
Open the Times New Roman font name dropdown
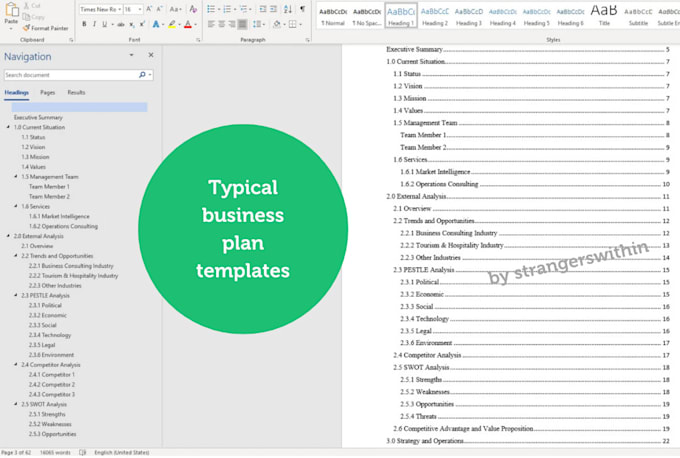tap(120, 9)
